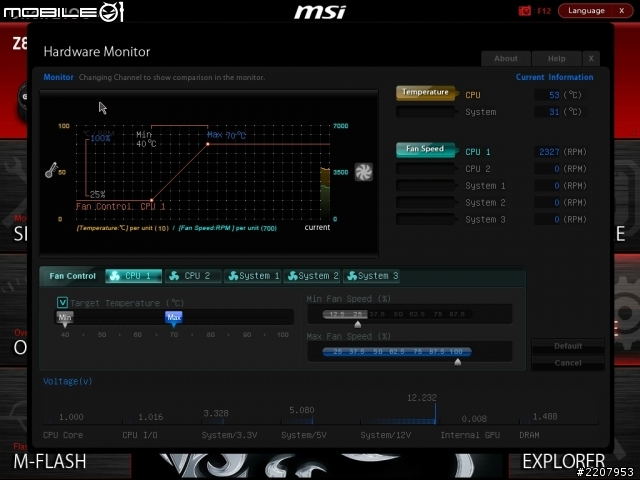Toggle the Fan Speed CPU 1 channel button
Image resolution: width=640 pixels, height=480 pixels.
pyautogui.click(x=426, y=149)
